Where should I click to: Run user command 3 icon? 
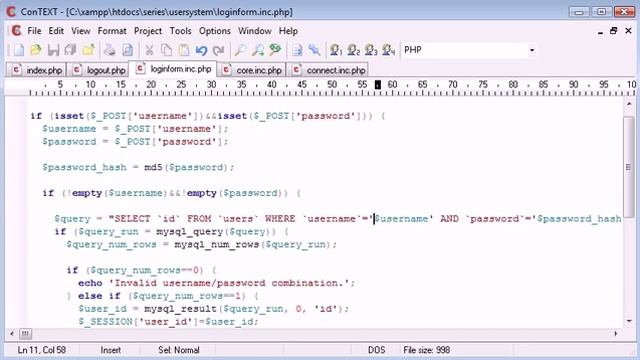click(x=371, y=50)
